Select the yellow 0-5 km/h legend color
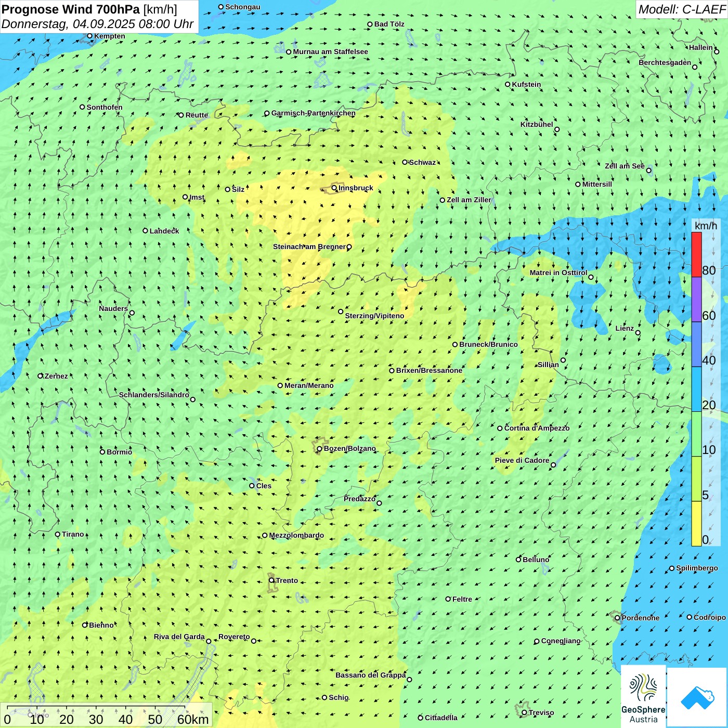Screen dimensions: 728x728 point(696,524)
